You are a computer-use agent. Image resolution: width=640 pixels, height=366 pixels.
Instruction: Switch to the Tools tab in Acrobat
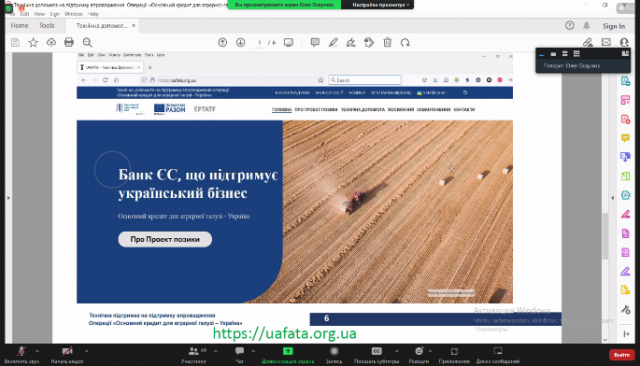coord(47,25)
